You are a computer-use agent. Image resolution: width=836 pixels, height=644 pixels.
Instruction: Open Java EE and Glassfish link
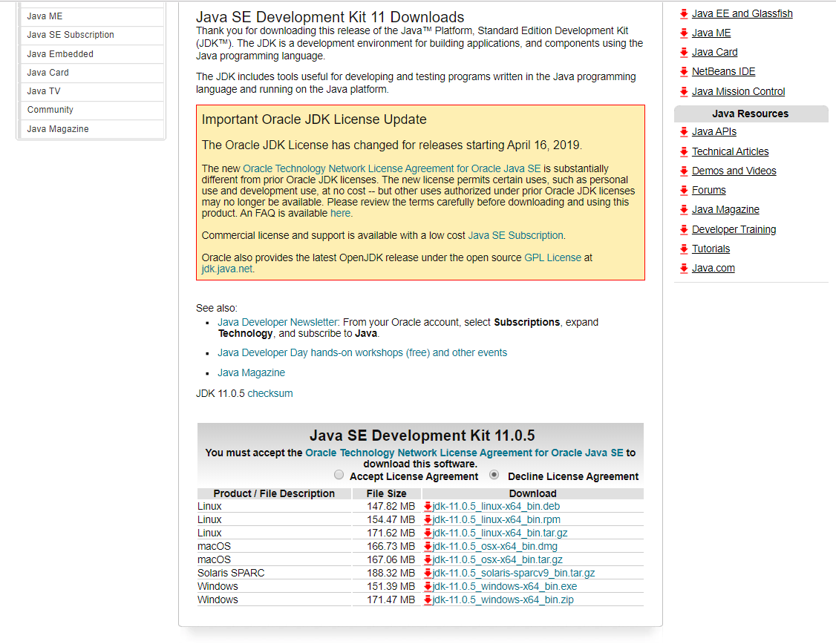click(742, 14)
